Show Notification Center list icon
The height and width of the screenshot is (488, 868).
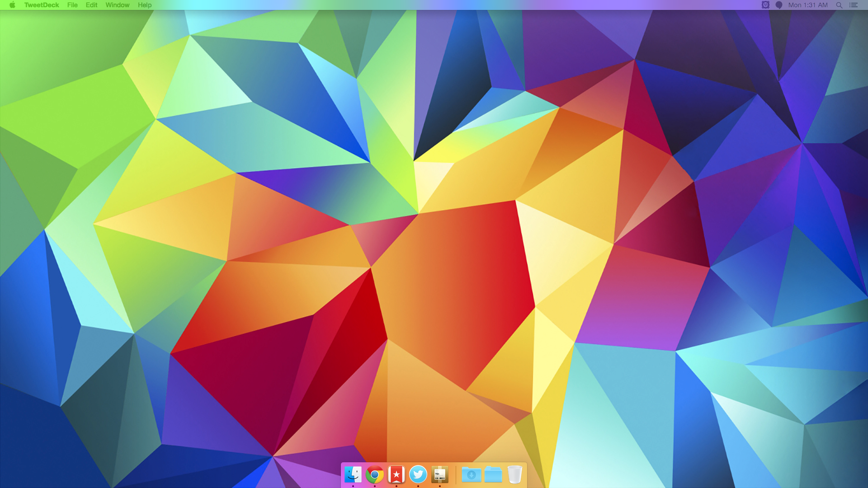(x=854, y=5)
